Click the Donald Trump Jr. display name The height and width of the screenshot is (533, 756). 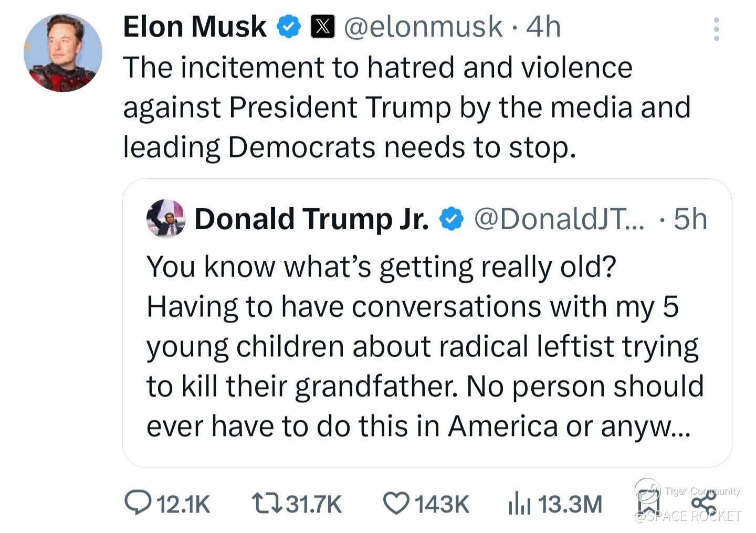pyautogui.click(x=312, y=219)
